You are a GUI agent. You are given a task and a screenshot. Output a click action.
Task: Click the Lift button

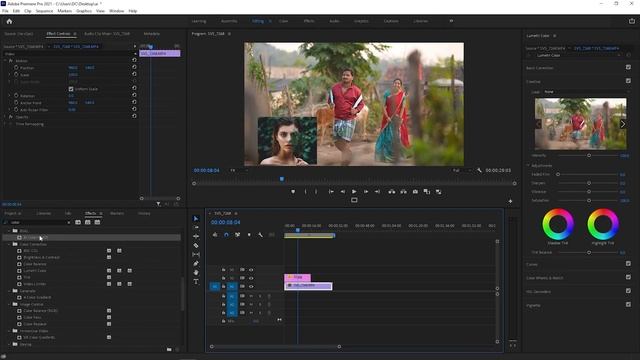tap(392, 191)
